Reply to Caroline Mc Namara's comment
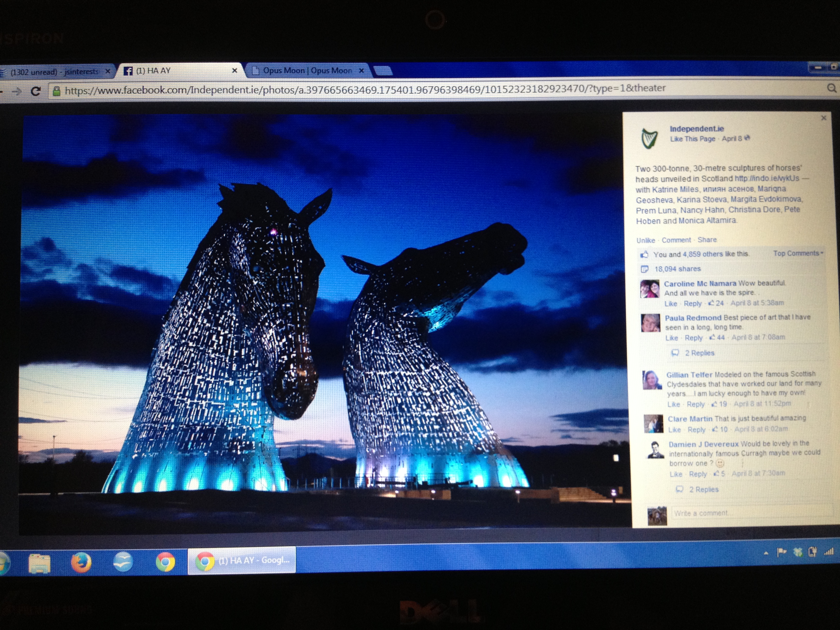Viewport: 840px width, 630px height. click(693, 303)
